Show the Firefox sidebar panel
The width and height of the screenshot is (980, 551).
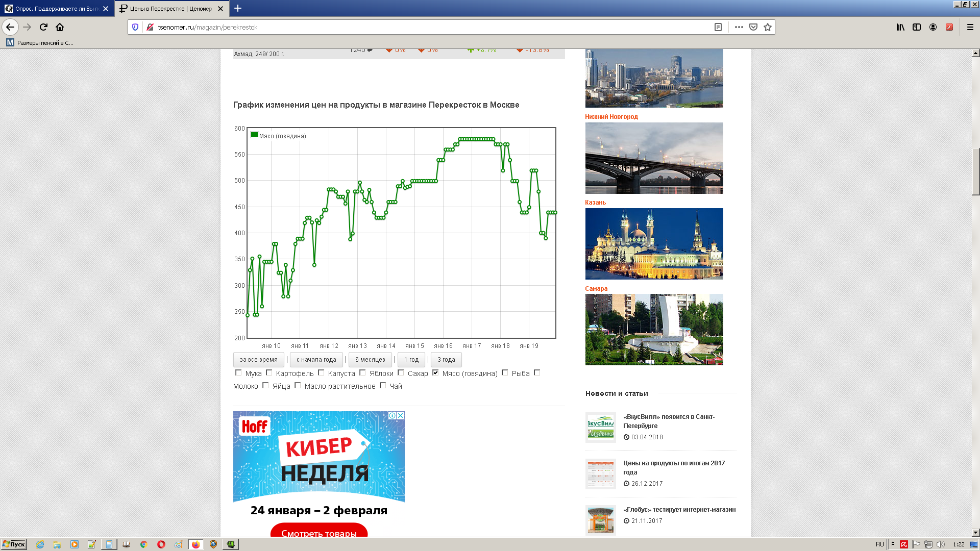pos(917,27)
